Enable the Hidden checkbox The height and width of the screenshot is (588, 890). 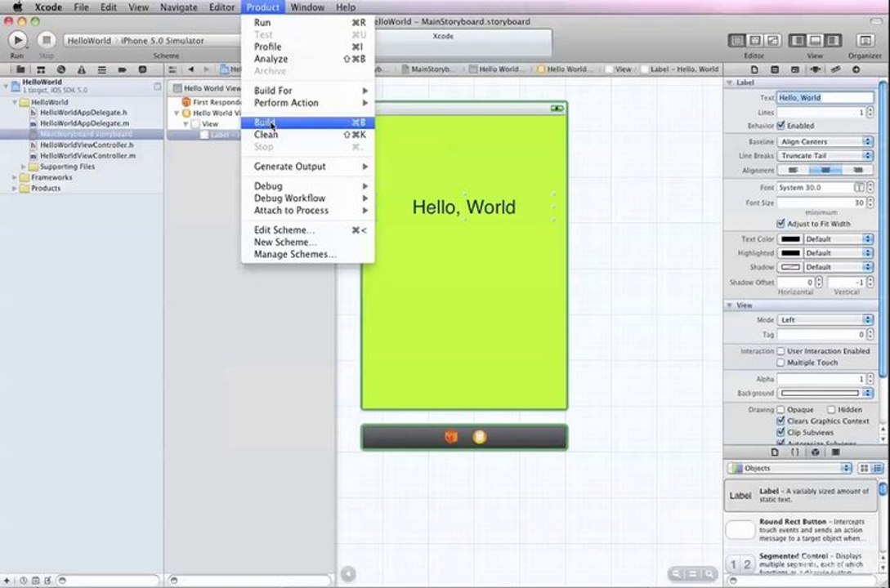point(831,409)
